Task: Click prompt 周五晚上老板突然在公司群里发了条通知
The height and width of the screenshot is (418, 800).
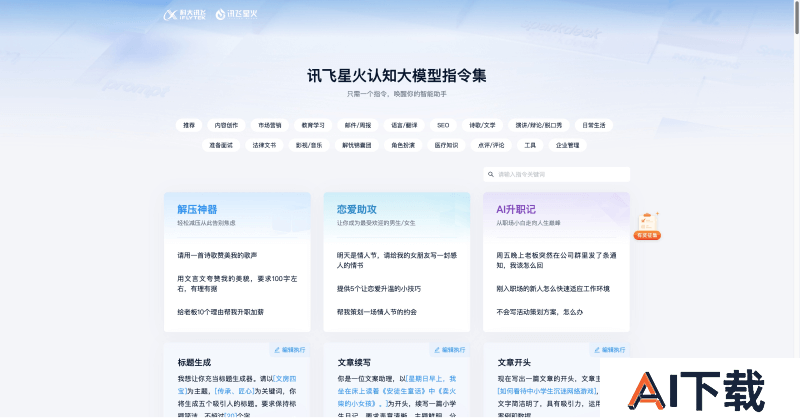Action: (x=556, y=260)
